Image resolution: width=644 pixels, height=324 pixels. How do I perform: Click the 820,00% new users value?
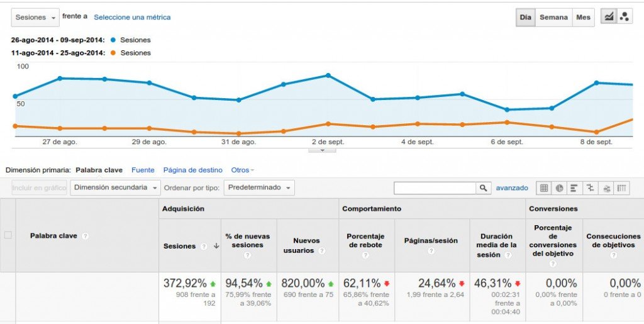[x=303, y=283]
